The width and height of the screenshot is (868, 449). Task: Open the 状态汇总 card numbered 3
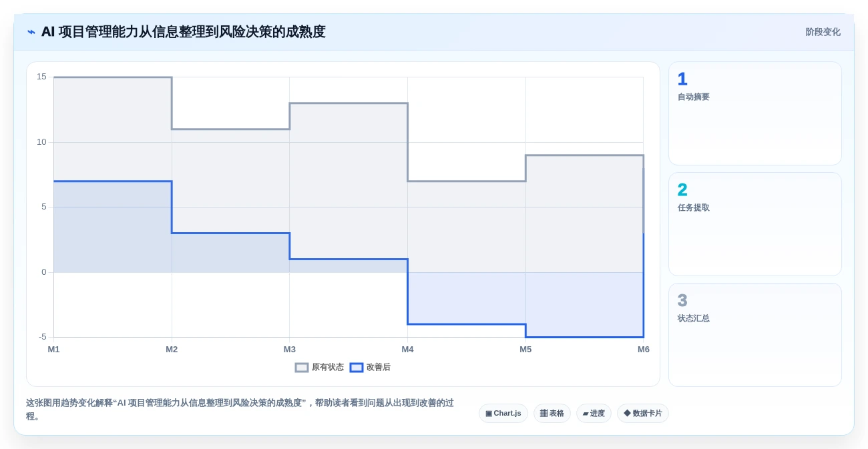[755, 335]
